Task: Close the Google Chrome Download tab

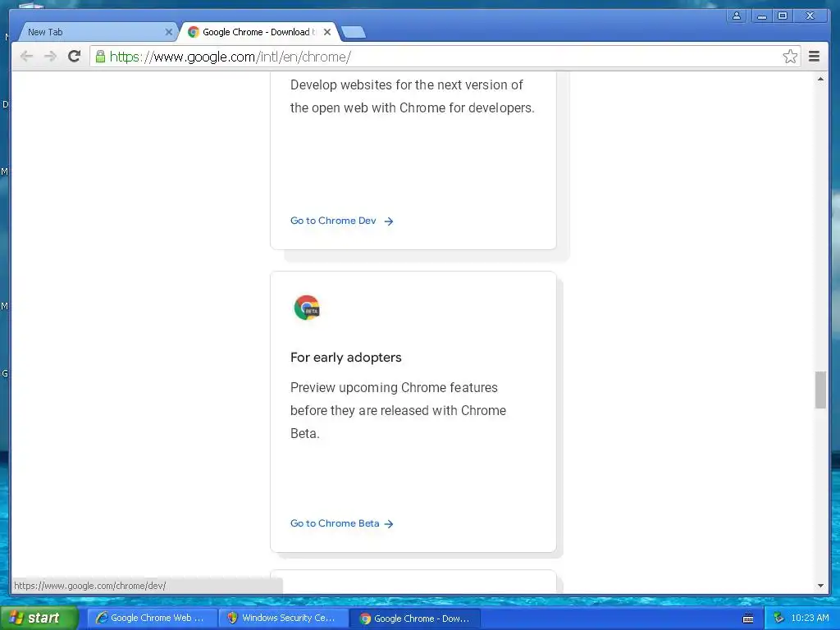Action: pos(327,32)
